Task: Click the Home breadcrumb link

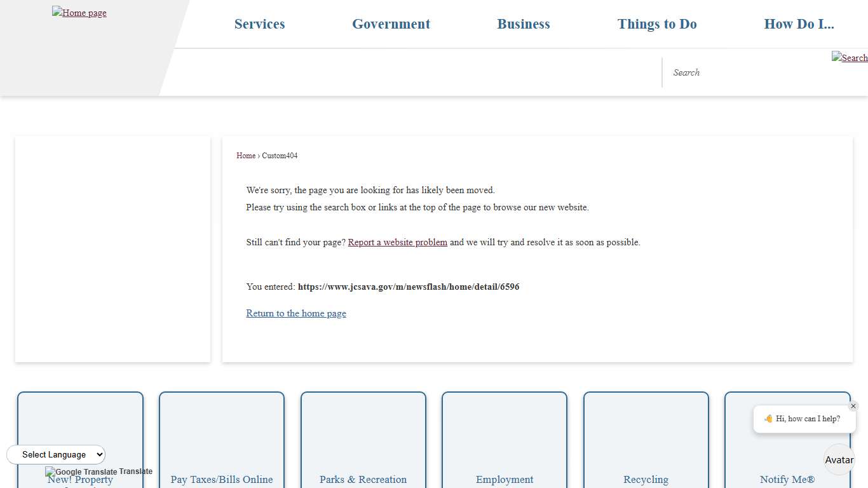Action: 245,156
